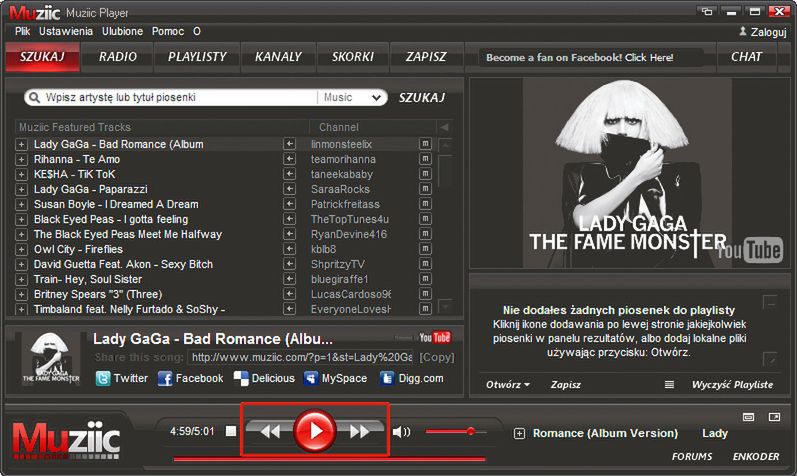Add KE$HA TiK ToK to playlist
This screenshot has width=797, height=476.
[x=21, y=174]
